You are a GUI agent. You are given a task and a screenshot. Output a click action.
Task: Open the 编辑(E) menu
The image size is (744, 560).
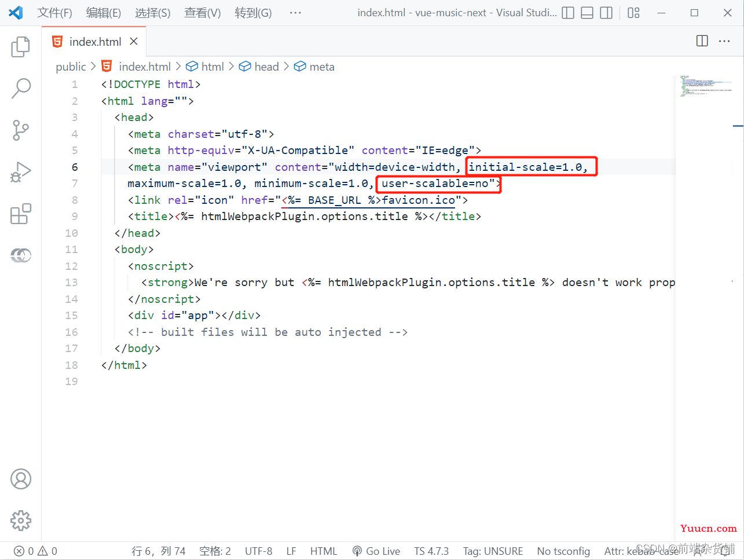(104, 13)
